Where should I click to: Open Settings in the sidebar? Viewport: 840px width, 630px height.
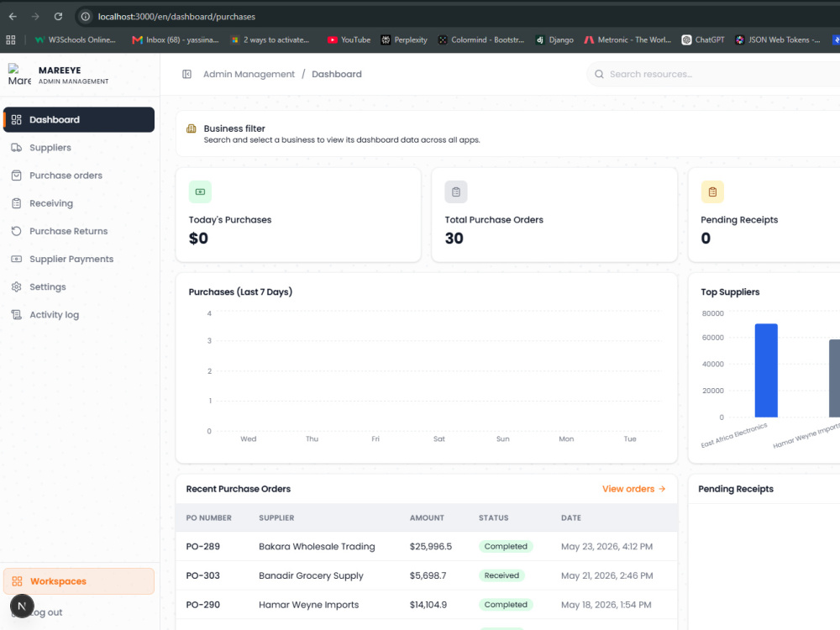(x=79, y=286)
